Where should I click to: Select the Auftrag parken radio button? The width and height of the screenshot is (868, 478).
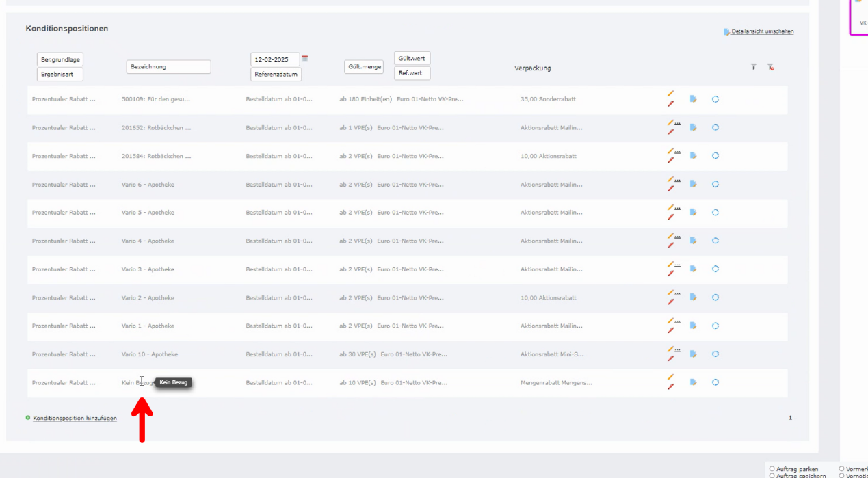772,469
